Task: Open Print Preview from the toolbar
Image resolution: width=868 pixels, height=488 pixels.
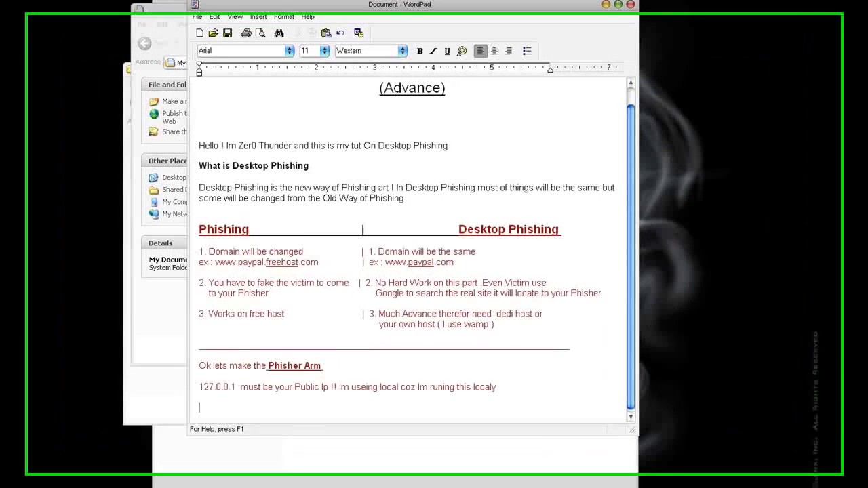Action: tap(260, 33)
